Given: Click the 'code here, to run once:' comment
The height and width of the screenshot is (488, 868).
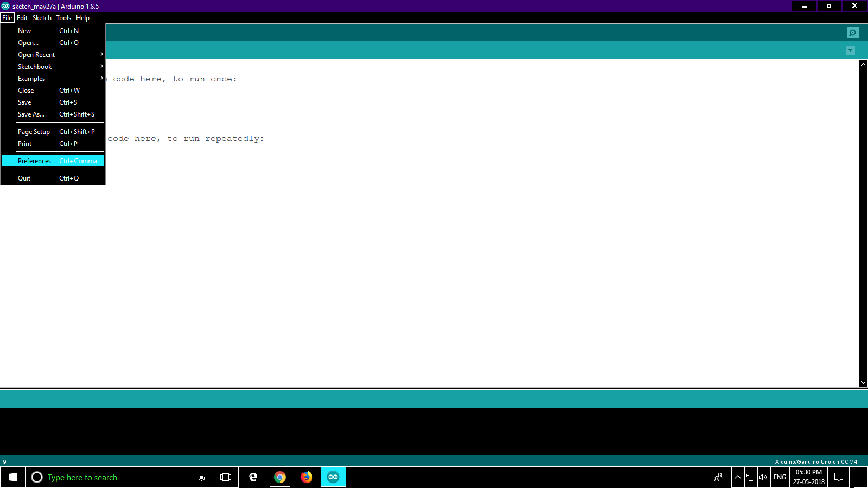Looking at the screenshot, I should pos(175,79).
